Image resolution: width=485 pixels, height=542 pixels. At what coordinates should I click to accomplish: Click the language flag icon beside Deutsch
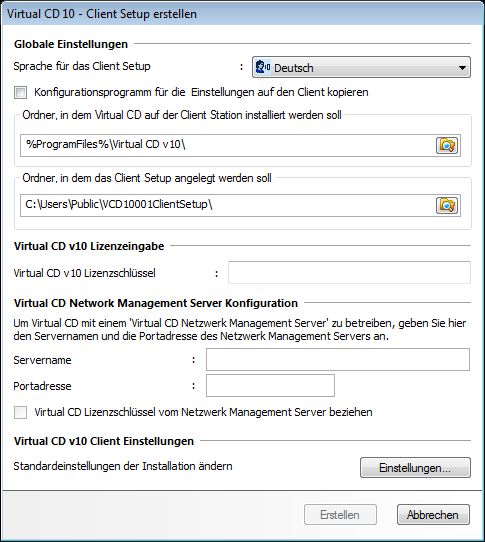pyautogui.click(x=263, y=67)
